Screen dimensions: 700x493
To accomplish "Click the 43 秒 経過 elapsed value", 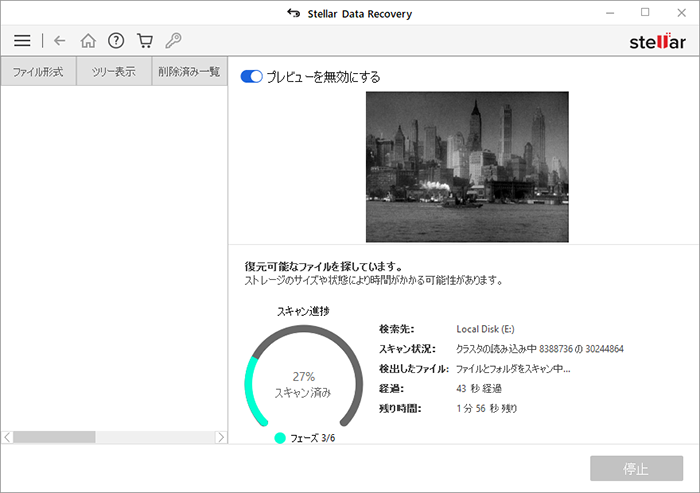I will coord(479,389).
